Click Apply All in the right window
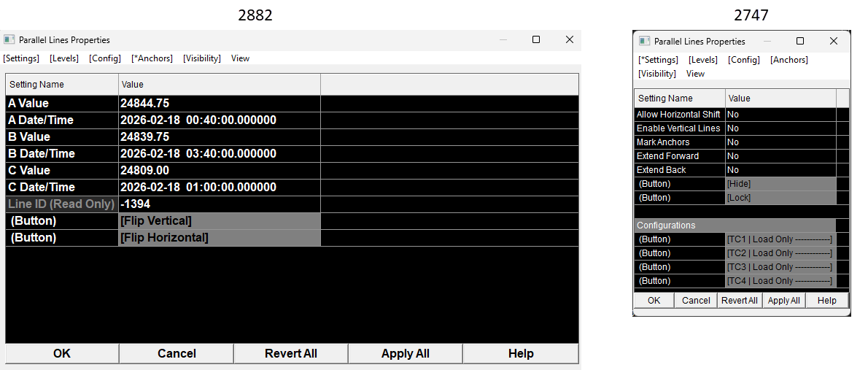The image size is (868, 370). pyautogui.click(x=784, y=300)
